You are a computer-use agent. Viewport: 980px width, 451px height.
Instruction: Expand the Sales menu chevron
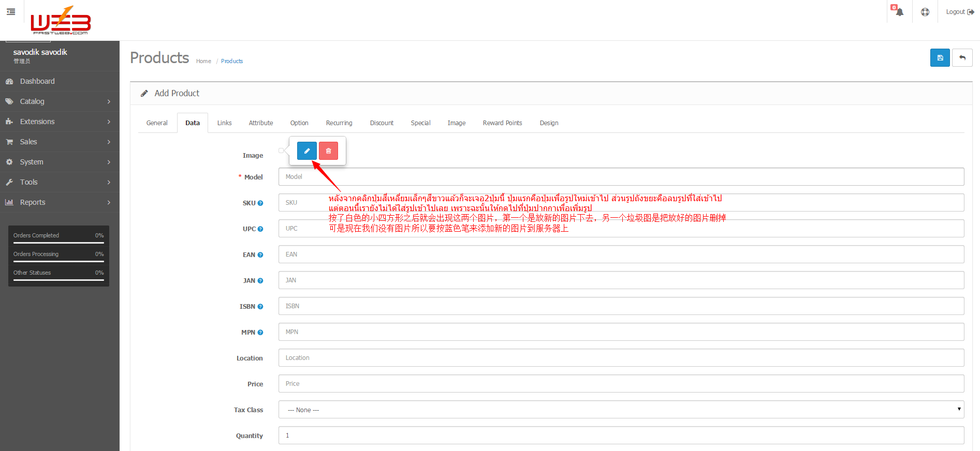click(109, 142)
